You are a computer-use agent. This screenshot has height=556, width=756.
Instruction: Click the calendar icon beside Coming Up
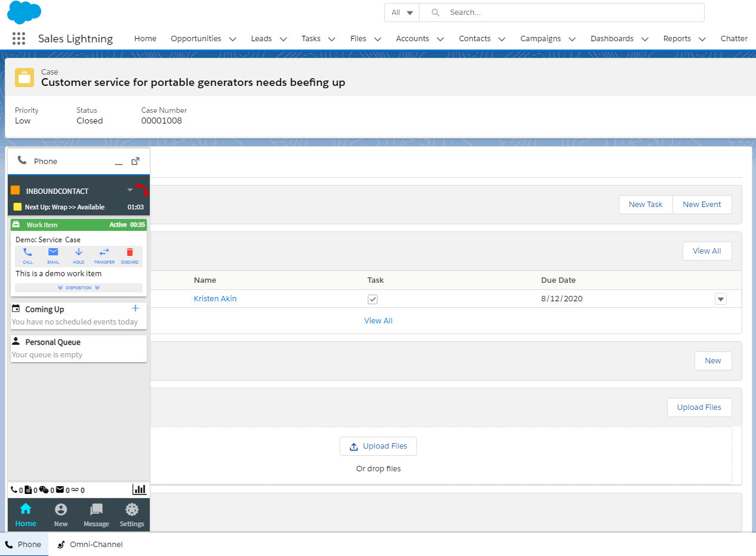pyautogui.click(x=16, y=309)
